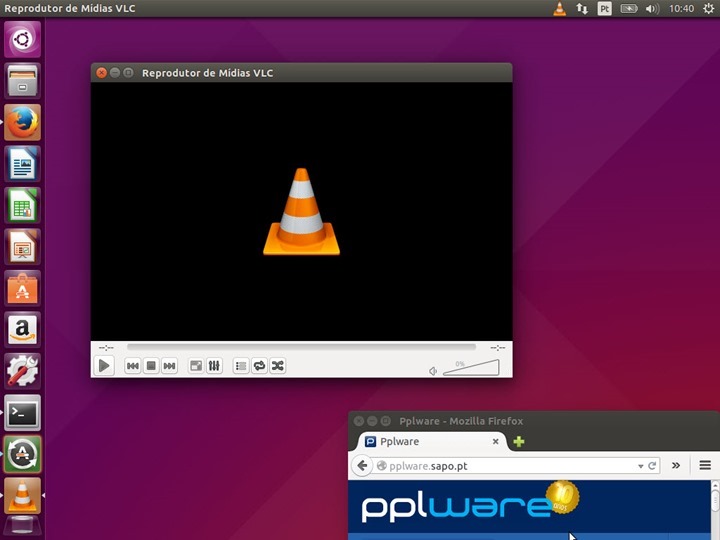Open Terminal from the launcher

click(22, 413)
